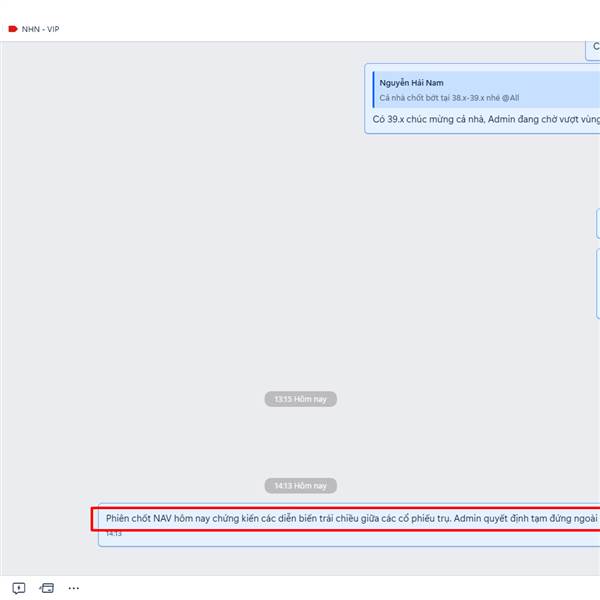Click the "14:13 Hôm nay" time divider

click(x=300, y=486)
